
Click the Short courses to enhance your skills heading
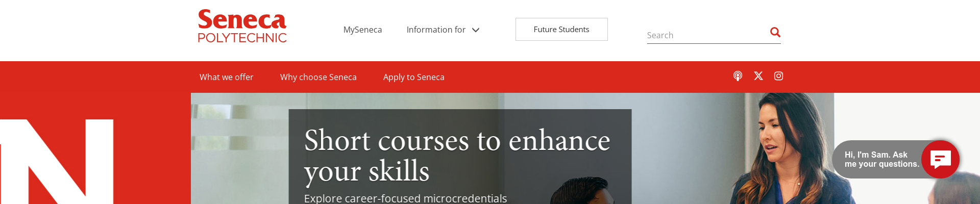click(x=457, y=155)
